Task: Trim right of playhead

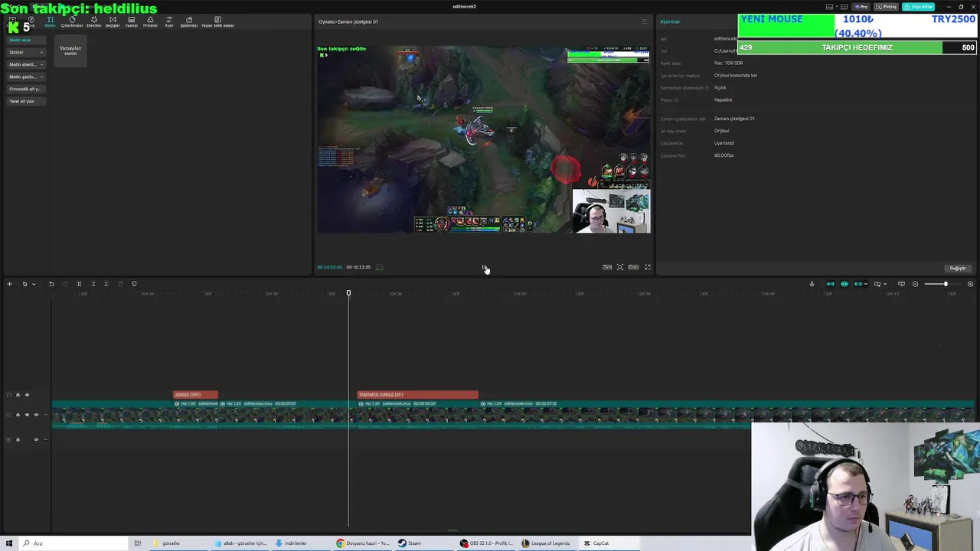Action: [106, 284]
